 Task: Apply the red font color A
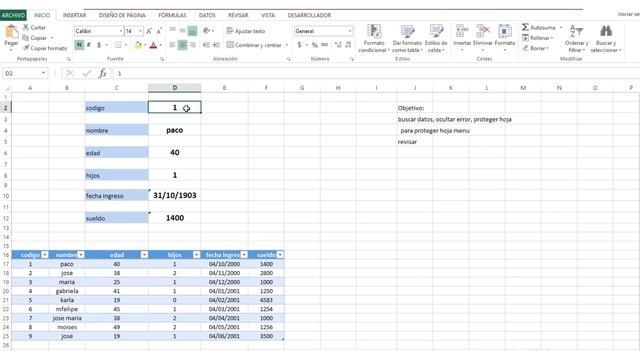tap(153, 45)
